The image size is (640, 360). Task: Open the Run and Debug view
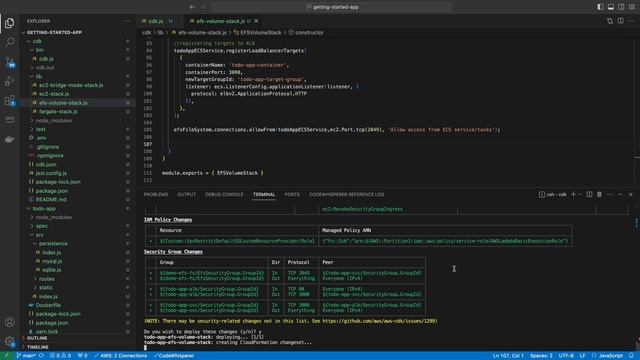point(9,81)
